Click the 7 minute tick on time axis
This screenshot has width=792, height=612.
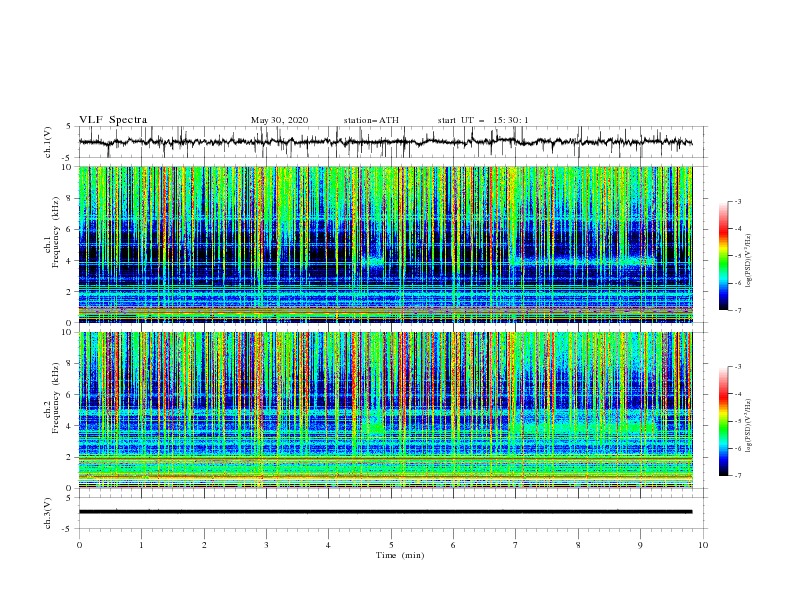tap(516, 545)
